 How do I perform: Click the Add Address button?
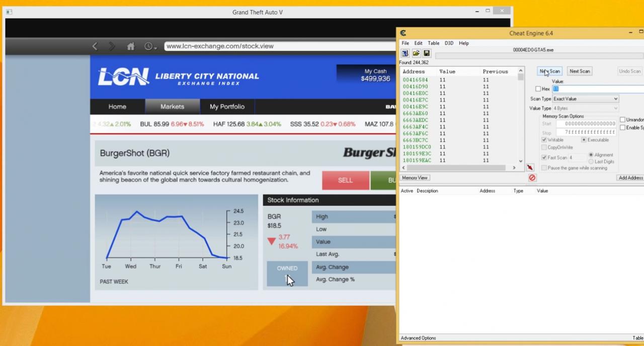click(630, 178)
